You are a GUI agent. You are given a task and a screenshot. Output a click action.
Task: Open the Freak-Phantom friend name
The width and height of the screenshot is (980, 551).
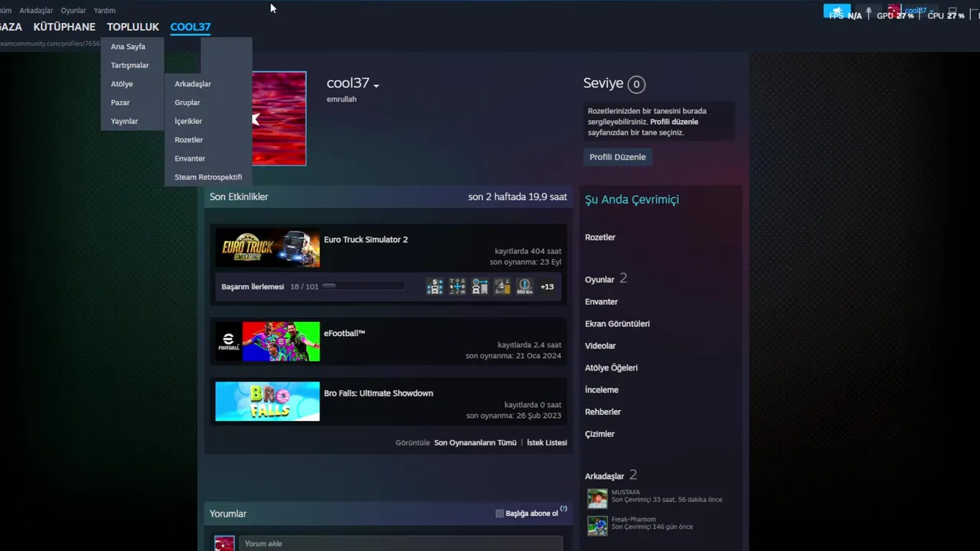pos(633,519)
